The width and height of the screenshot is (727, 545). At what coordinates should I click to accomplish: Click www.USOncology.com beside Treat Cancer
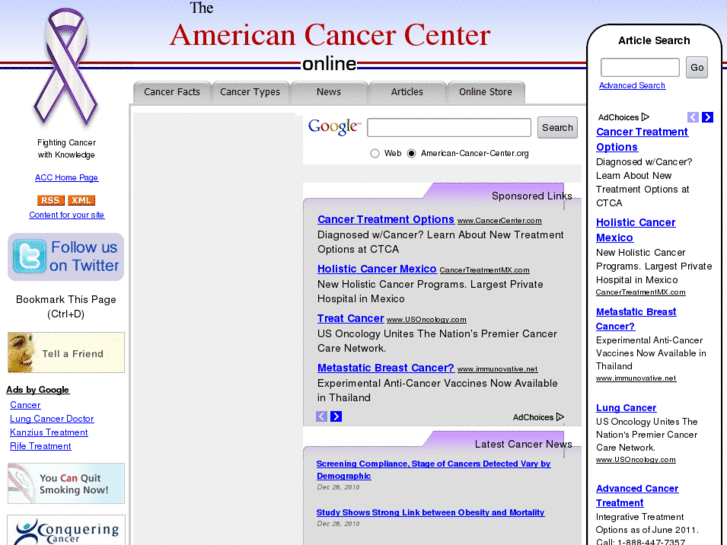426,320
